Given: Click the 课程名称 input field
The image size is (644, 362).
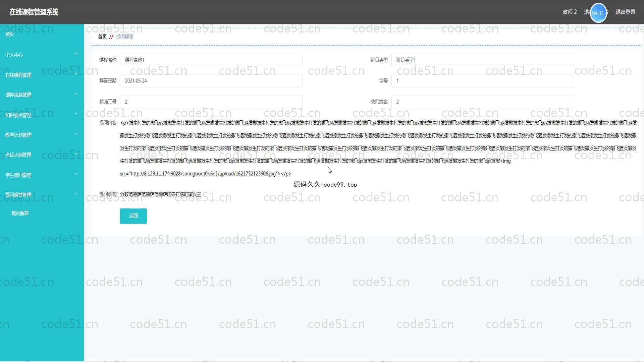Looking at the screenshot, I should tap(211, 60).
